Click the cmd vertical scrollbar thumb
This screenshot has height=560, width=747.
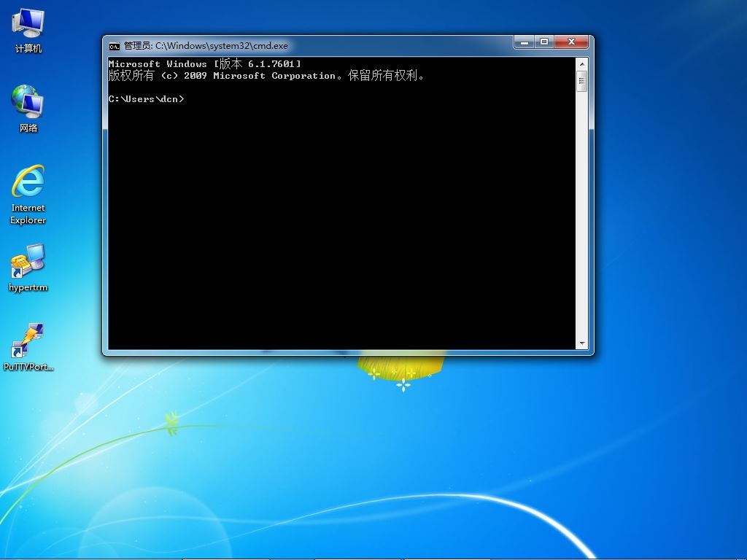tap(581, 81)
